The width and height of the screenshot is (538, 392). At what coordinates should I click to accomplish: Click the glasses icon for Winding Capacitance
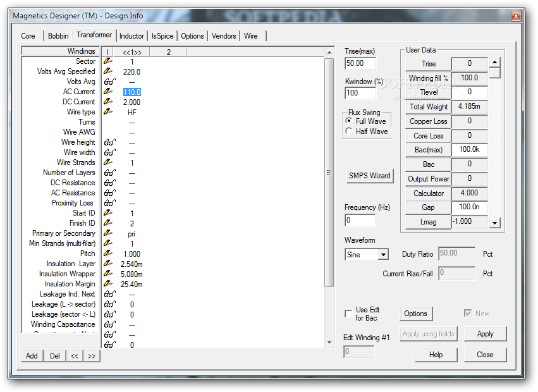click(x=110, y=324)
